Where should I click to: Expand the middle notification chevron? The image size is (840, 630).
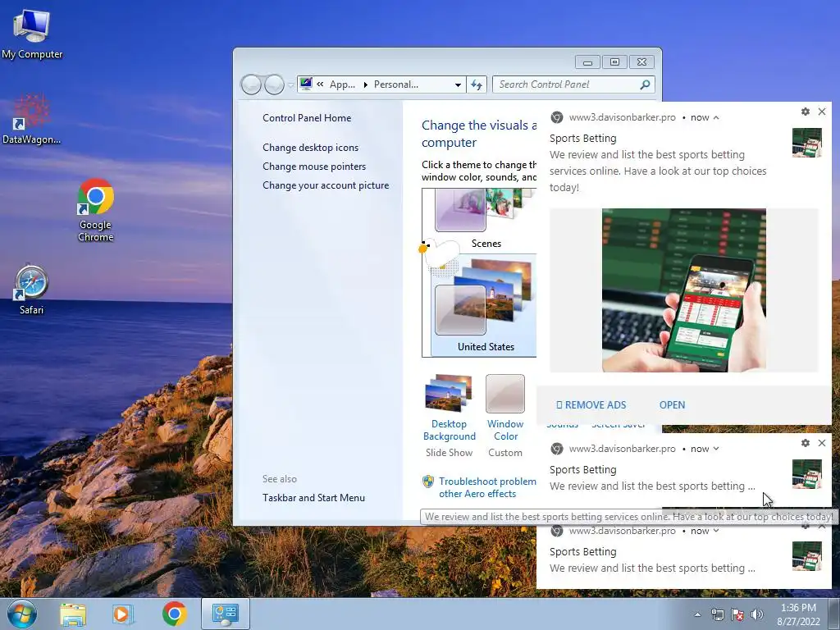[x=716, y=449]
